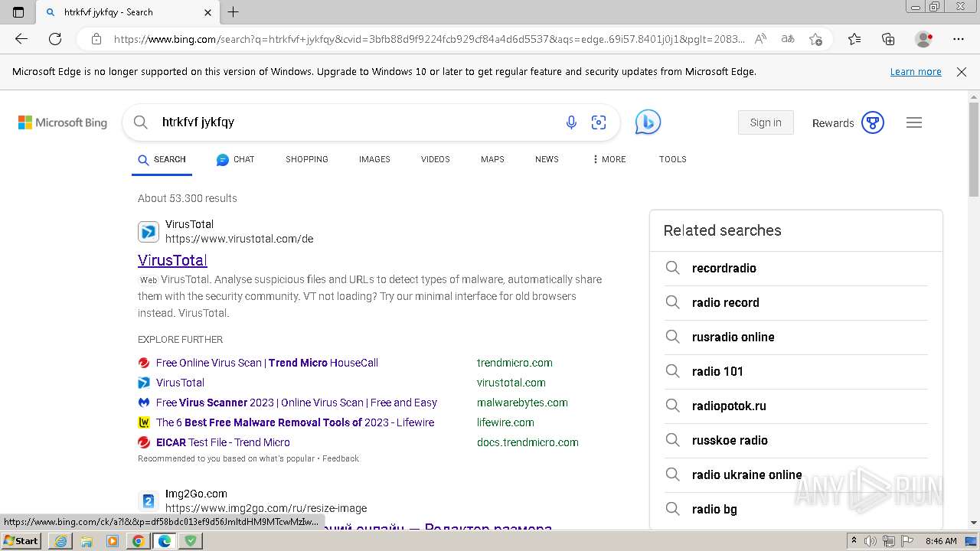Open the TOOLS options

click(672, 159)
